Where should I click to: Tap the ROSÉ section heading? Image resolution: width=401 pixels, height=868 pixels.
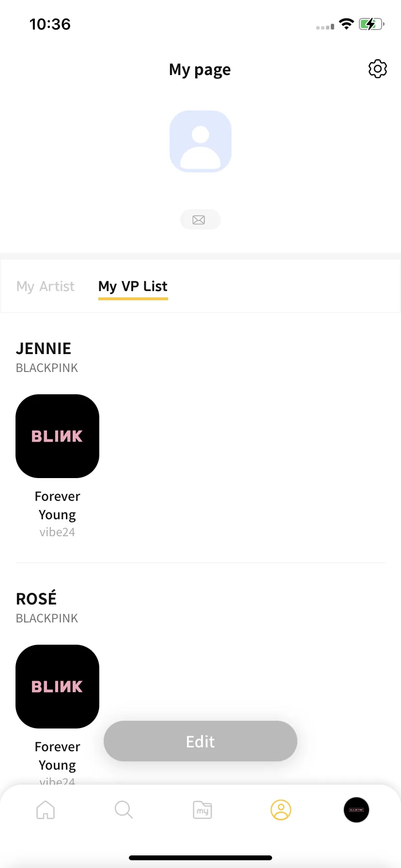pos(36,598)
